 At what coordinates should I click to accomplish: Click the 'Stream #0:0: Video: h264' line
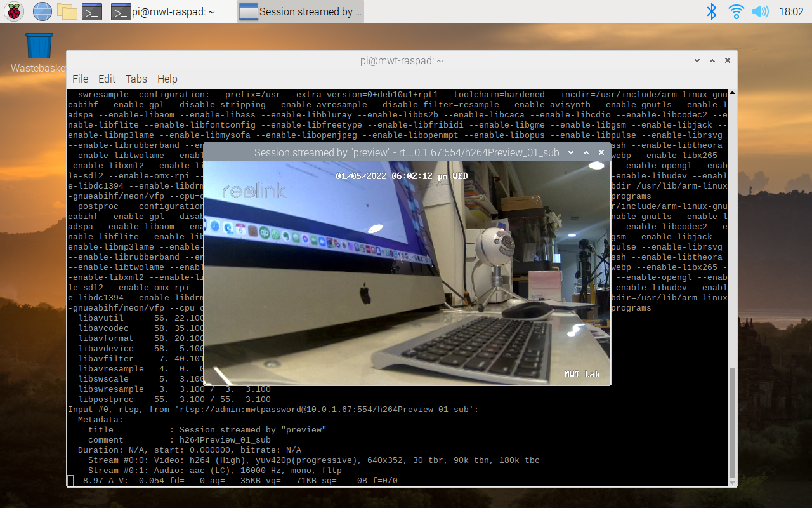tap(314, 460)
